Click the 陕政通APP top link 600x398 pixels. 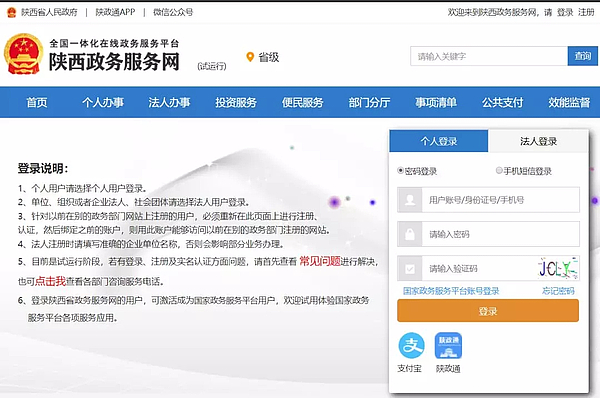115,12
